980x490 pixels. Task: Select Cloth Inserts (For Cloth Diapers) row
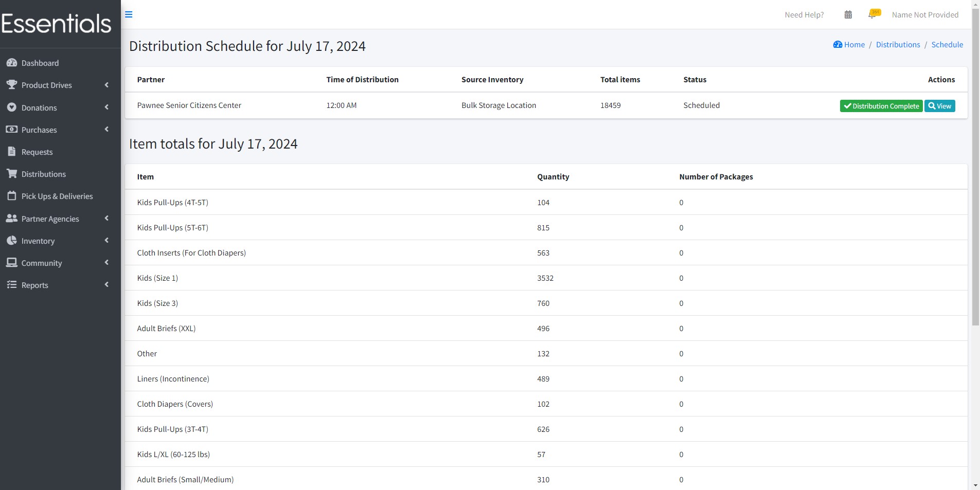[x=546, y=252]
